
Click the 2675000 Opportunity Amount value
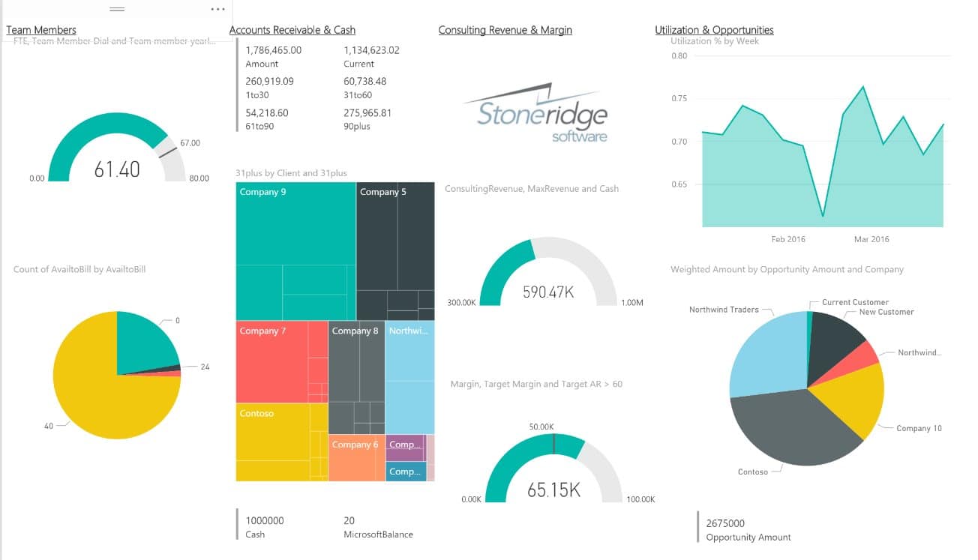coord(725,523)
